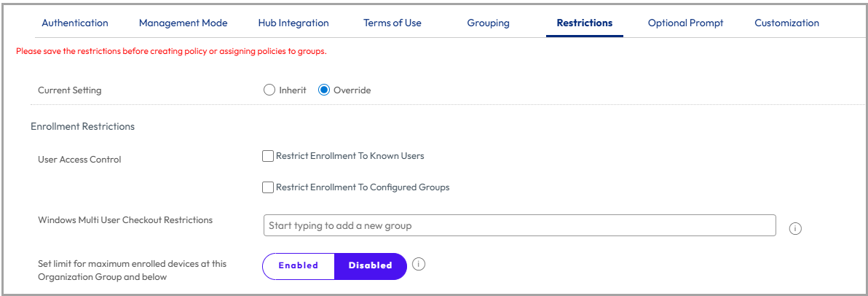The image size is (868, 296).
Task: Click info icon beside Windows Multi User Checkout field
Action: 795,228
